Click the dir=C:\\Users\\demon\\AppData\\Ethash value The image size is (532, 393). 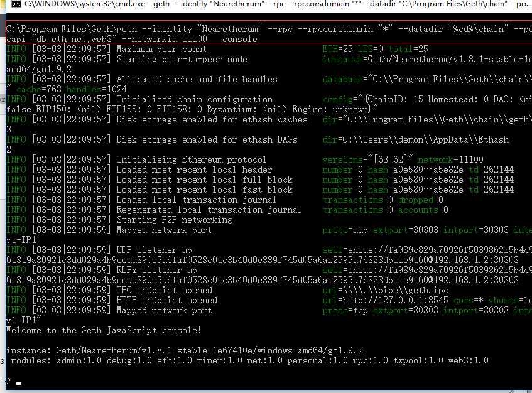pyautogui.click(x=416, y=139)
